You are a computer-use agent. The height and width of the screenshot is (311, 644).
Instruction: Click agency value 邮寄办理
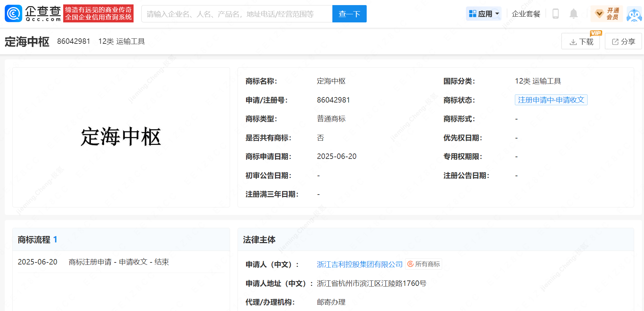[x=331, y=302]
